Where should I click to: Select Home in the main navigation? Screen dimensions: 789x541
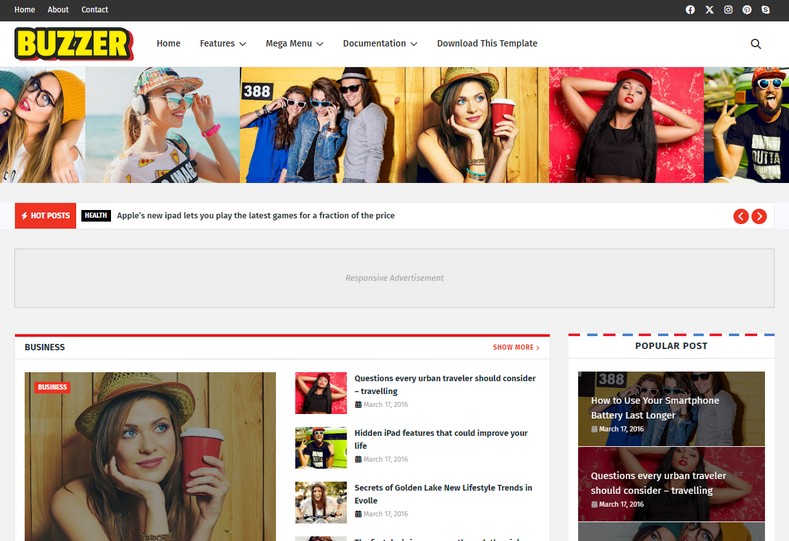point(168,43)
